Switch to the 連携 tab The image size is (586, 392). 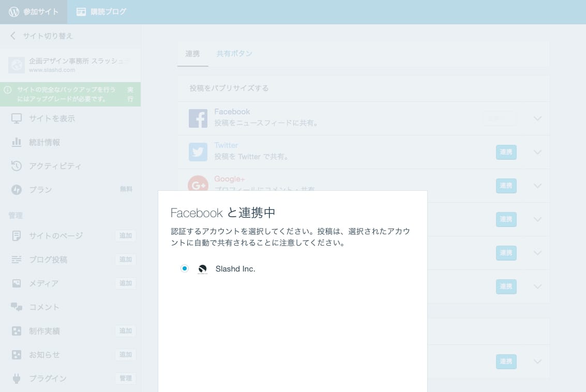pos(192,54)
